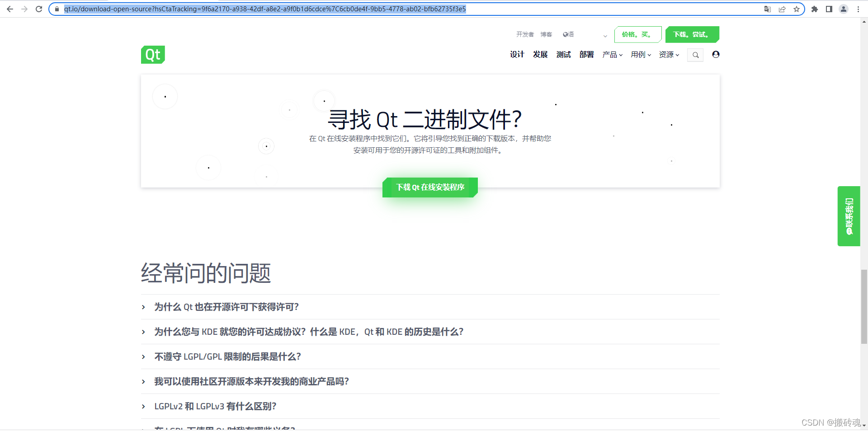Open the 部署 nav item
This screenshot has height=431, width=868.
(x=587, y=55)
